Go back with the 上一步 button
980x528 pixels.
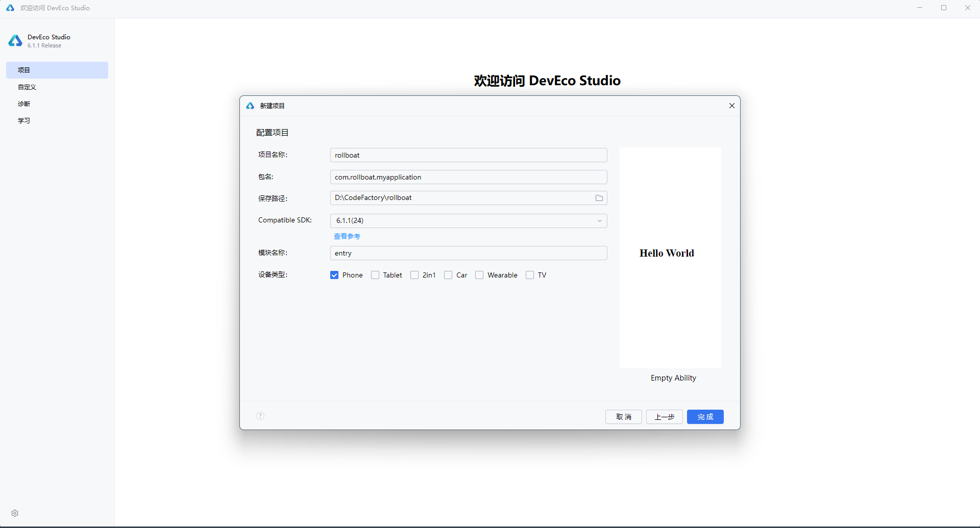(x=665, y=417)
